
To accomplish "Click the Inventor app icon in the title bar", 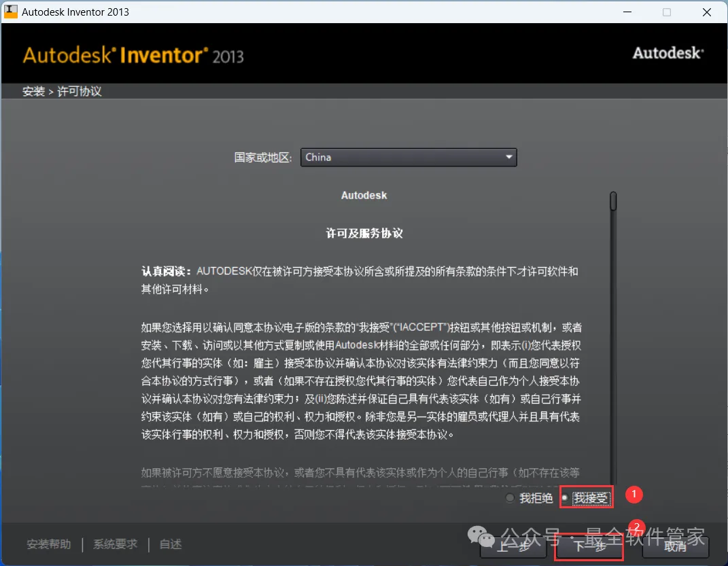I will click(x=10, y=12).
